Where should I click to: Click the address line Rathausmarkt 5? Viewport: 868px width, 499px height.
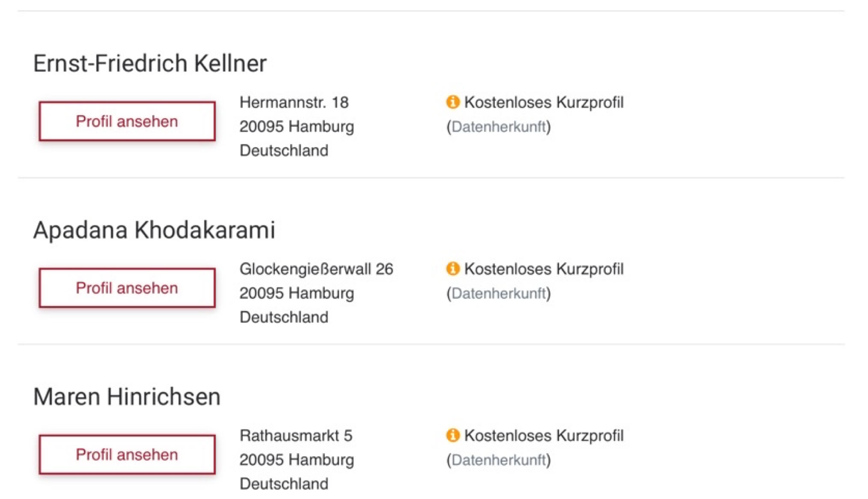296,435
